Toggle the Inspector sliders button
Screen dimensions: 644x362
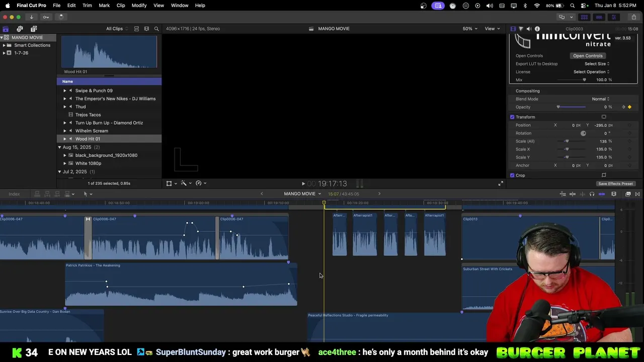pos(613,17)
